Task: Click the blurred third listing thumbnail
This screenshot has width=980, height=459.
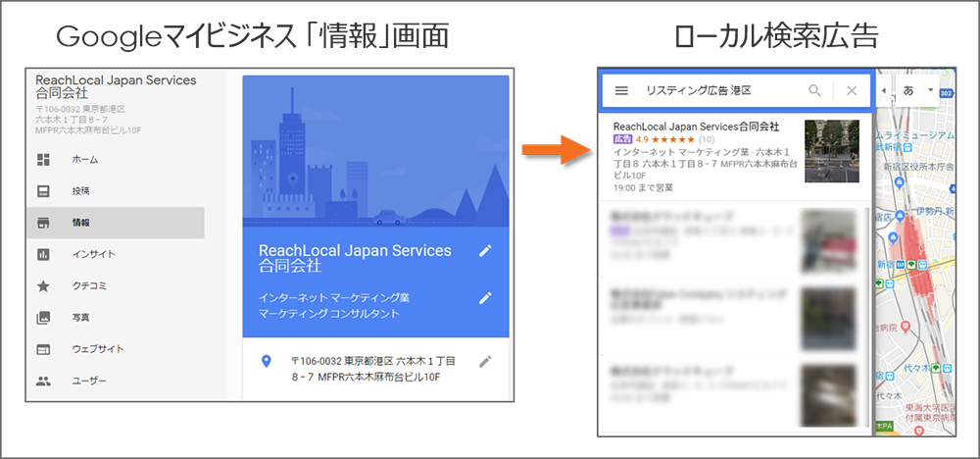Action: pyautogui.click(x=829, y=318)
